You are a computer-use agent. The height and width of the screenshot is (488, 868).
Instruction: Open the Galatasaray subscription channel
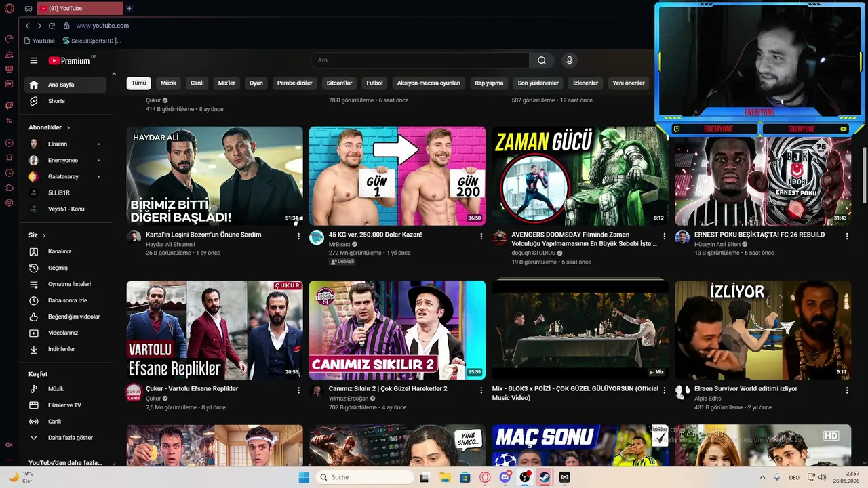coord(65,177)
